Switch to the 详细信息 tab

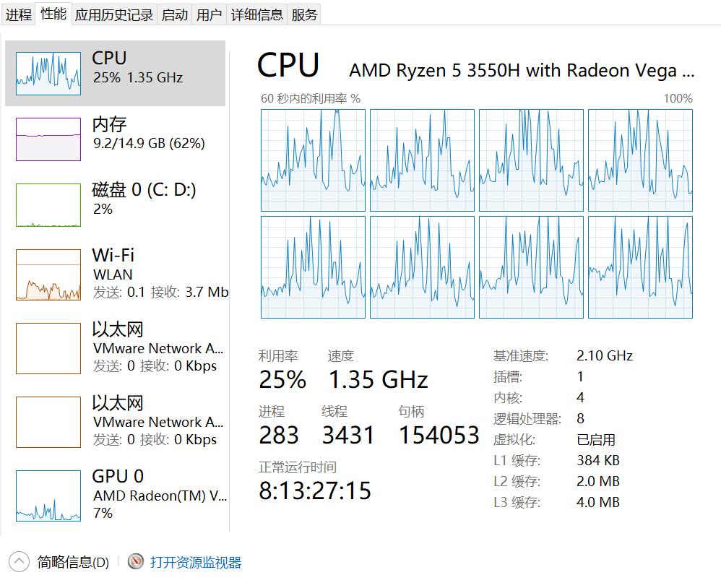257,14
